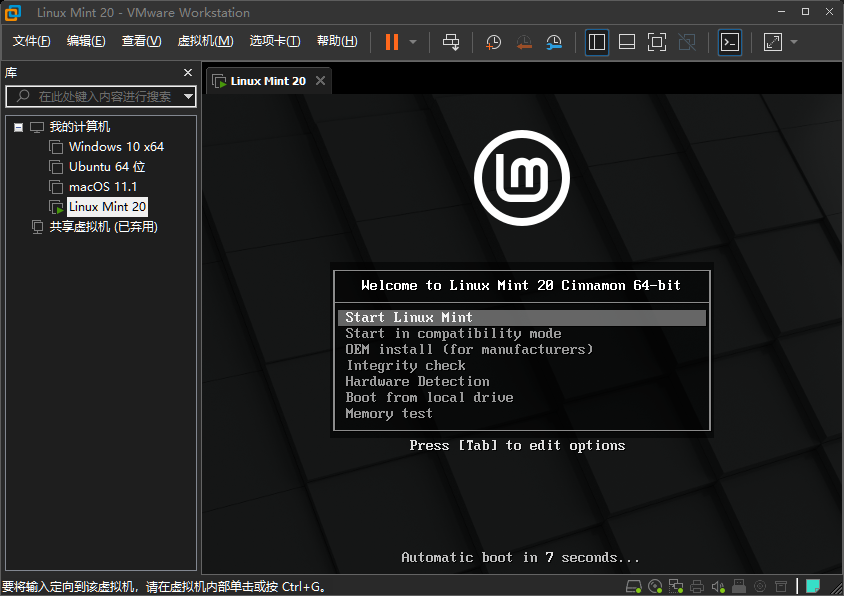Click the send Ctrl+Alt+Del toolbar icon
This screenshot has height=596, width=844.
tap(451, 42)
